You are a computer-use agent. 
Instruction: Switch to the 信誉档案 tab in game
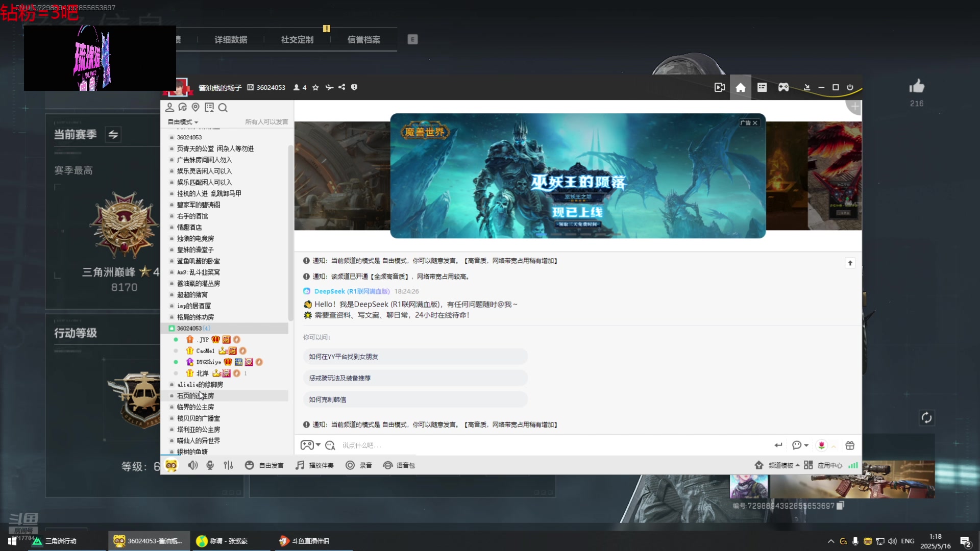point(363,39)
